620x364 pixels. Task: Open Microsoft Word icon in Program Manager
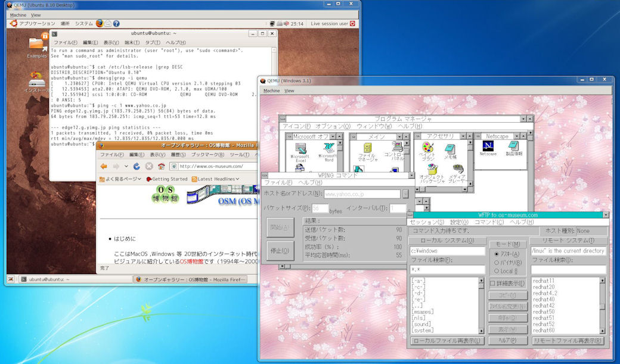click(x=328, y=148)
